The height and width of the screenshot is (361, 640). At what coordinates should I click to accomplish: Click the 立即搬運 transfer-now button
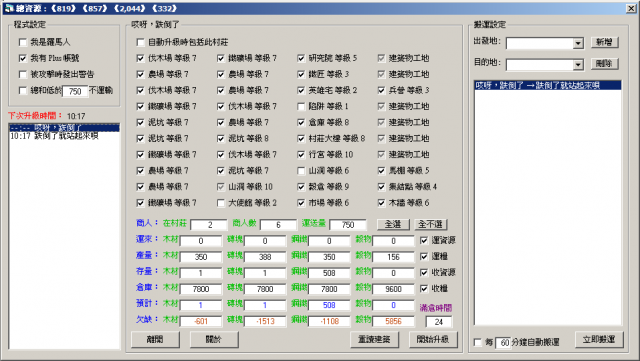[599, 339]
